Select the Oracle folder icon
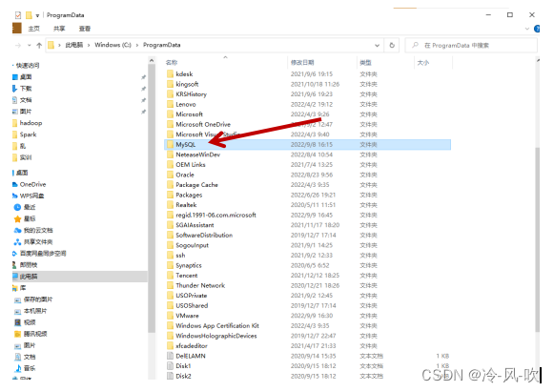Viewport: 554px width, 392px height. pos(171,175)
